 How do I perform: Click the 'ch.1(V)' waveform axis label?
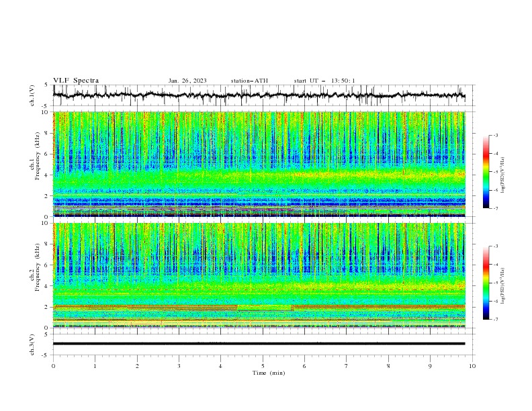tap(32, 95)
